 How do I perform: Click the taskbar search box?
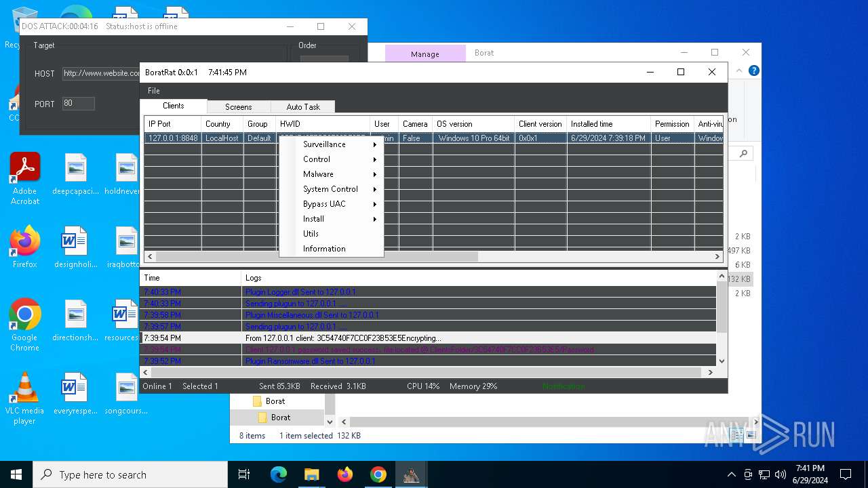tap(130, 474)
